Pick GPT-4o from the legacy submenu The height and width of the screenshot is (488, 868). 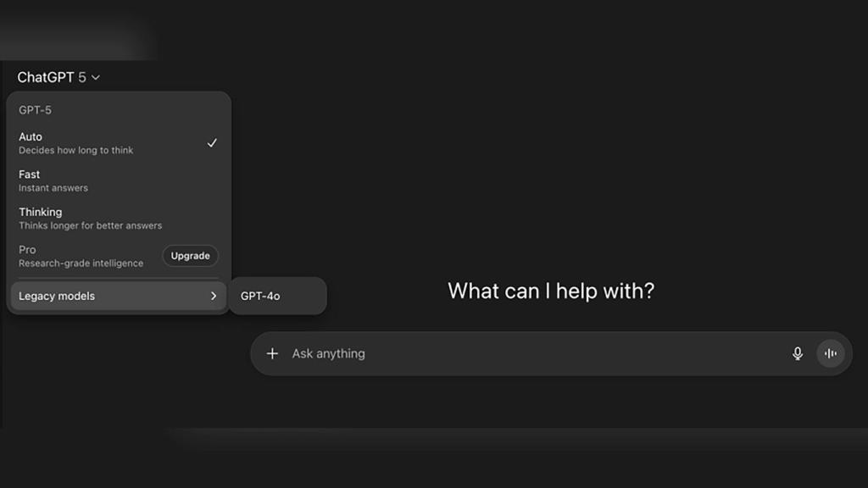260,296
